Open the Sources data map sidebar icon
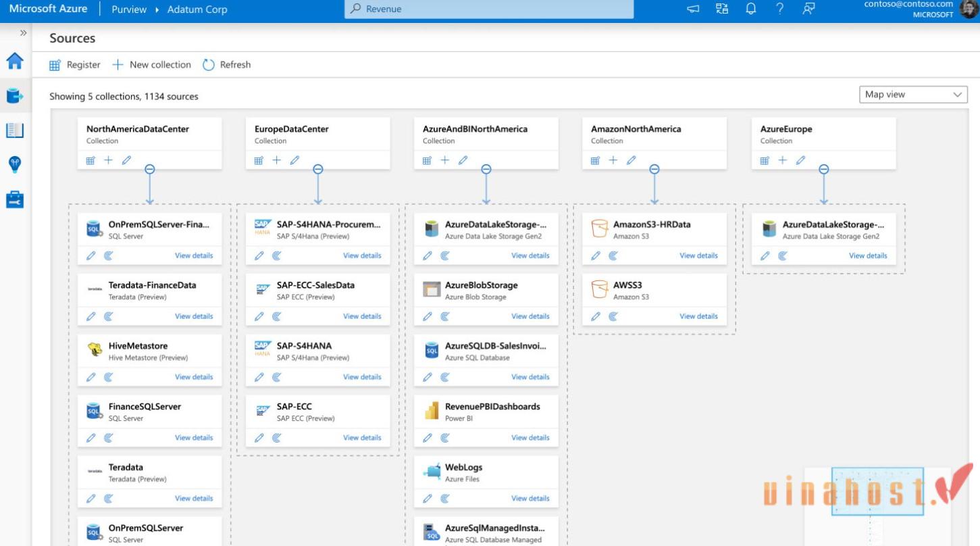The width and height of the screenshot is (980, 546). (15, 96)
